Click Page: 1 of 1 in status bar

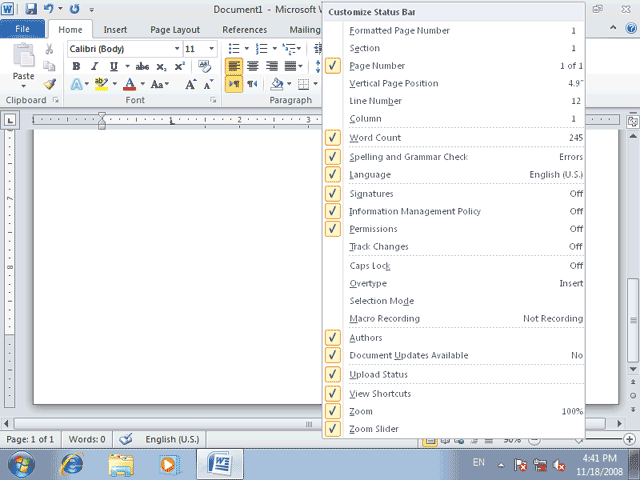[x=30, y=439]
